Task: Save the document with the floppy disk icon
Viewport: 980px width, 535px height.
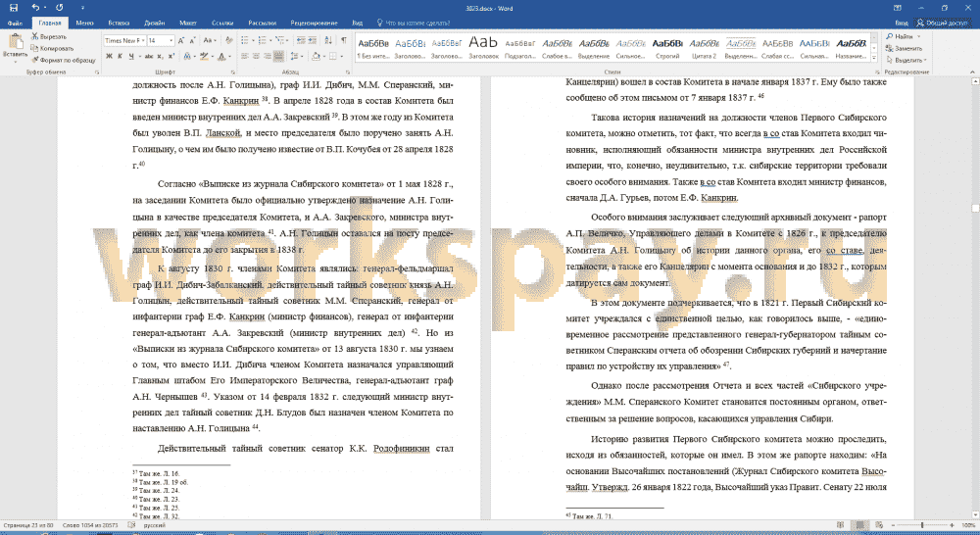Action: 13,8
